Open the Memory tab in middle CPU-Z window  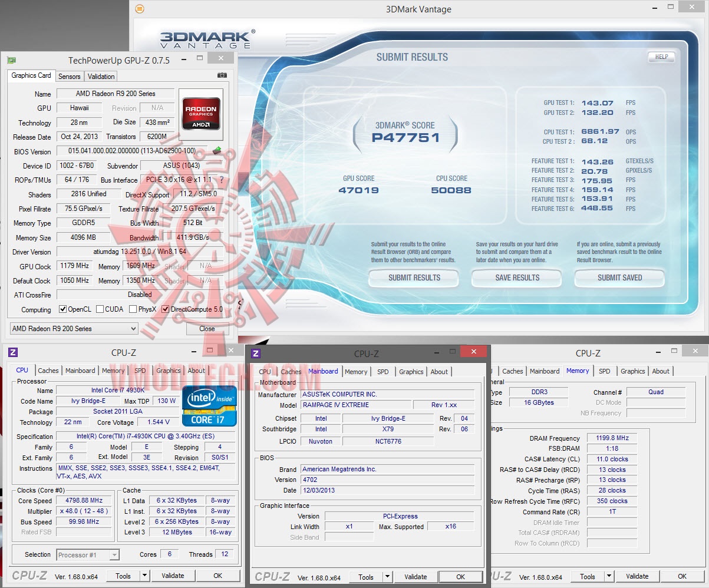pos(356,372)
